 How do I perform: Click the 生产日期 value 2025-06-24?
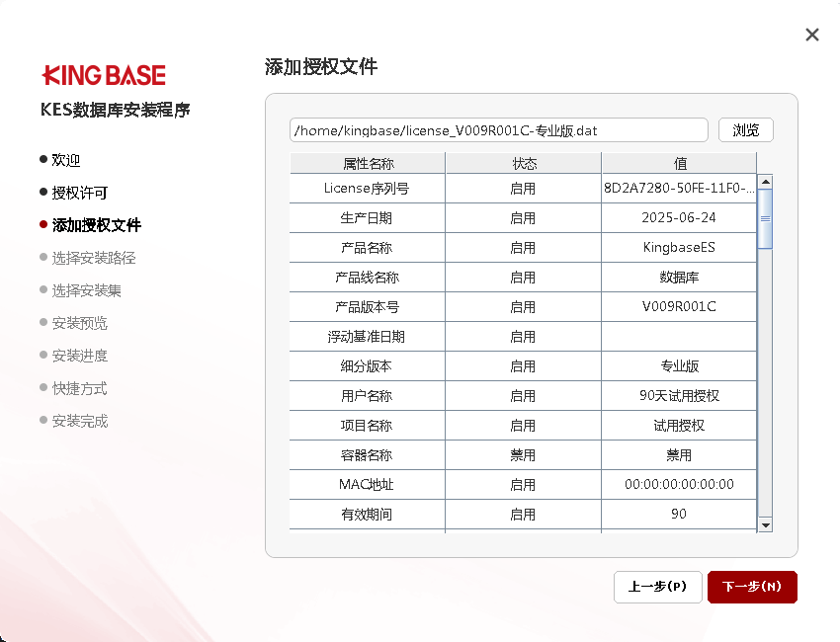(x=678, y=217)
